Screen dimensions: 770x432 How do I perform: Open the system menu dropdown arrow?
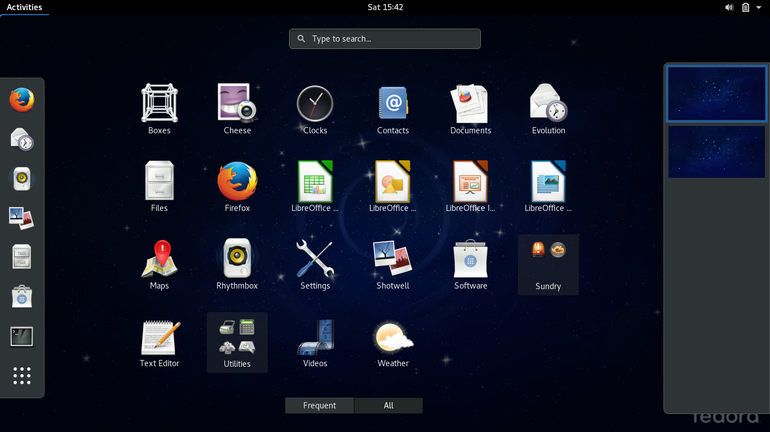coord(759,7)
